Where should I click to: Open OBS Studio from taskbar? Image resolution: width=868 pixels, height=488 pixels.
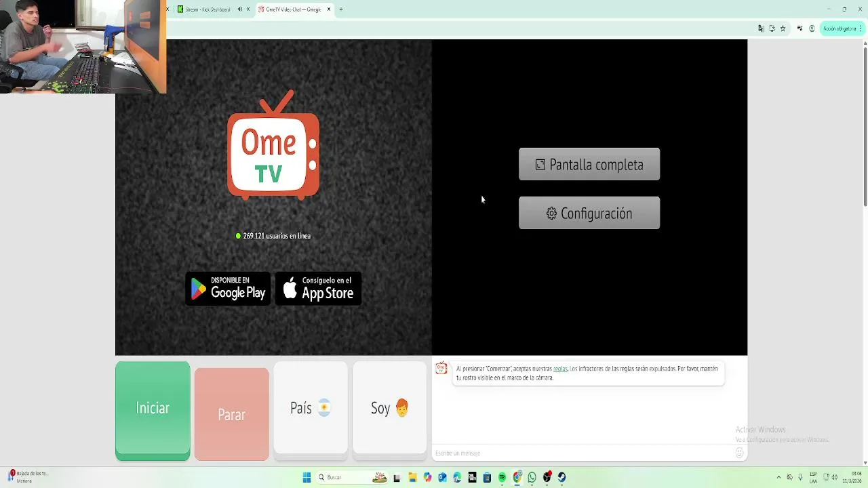(x=547, y=477)
